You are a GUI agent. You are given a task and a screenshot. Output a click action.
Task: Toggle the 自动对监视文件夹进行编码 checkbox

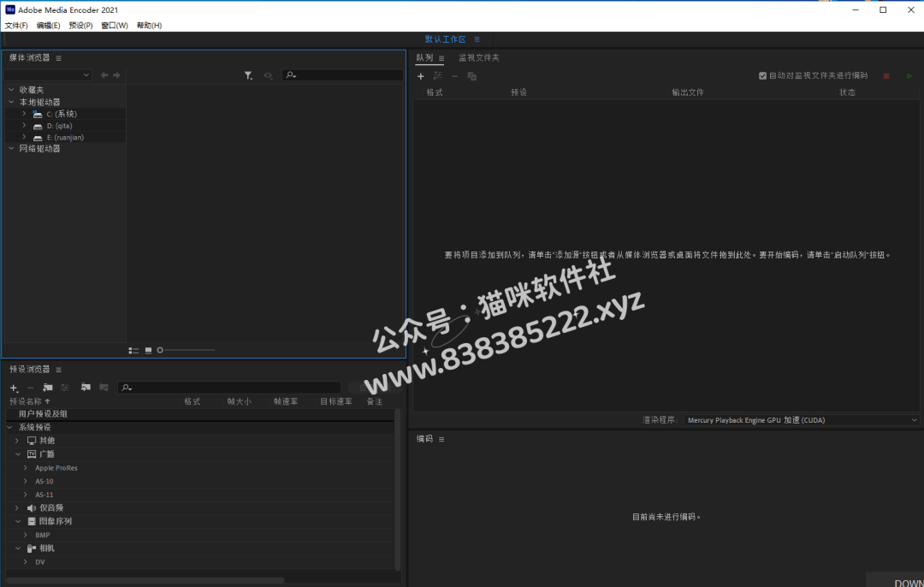762,76
